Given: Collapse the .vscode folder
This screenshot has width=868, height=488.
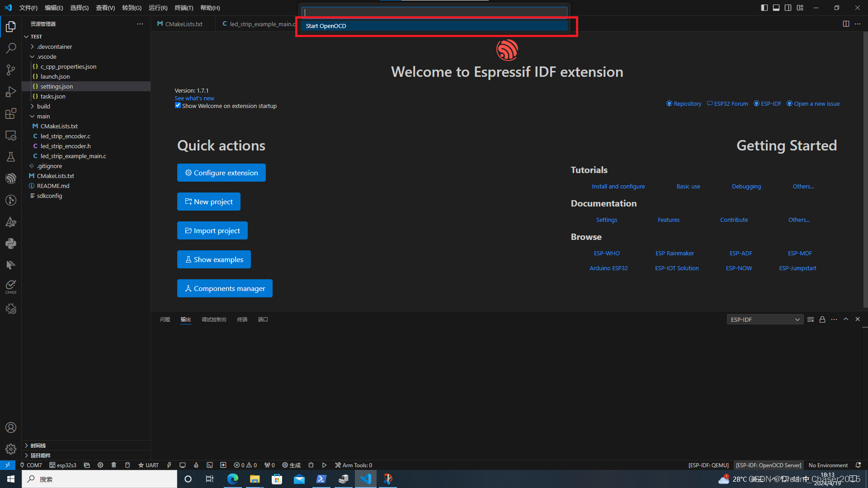Looking at the screenshot, I should coord(47,56).
